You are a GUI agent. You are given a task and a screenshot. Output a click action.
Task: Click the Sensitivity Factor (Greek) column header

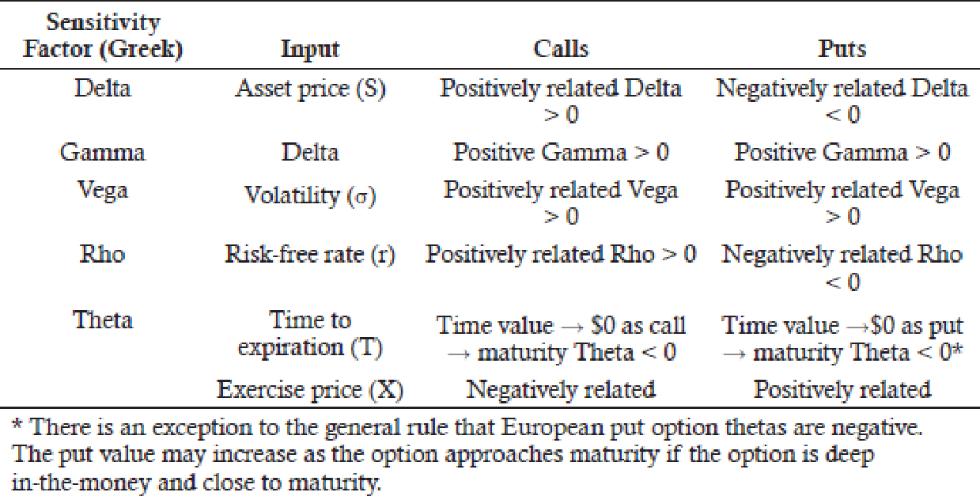[103, 36]
